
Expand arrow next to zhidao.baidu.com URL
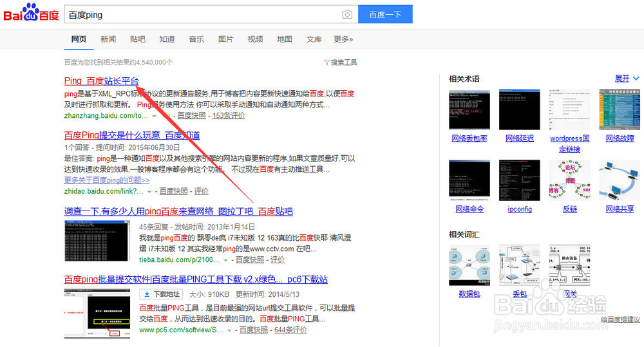click(149, 192)
